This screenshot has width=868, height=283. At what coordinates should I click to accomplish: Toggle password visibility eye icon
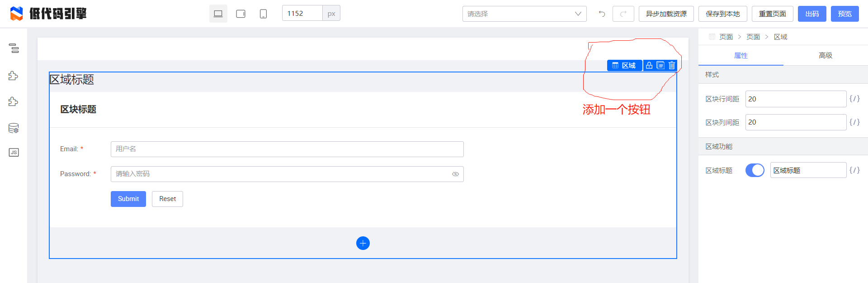coord(455,174)
